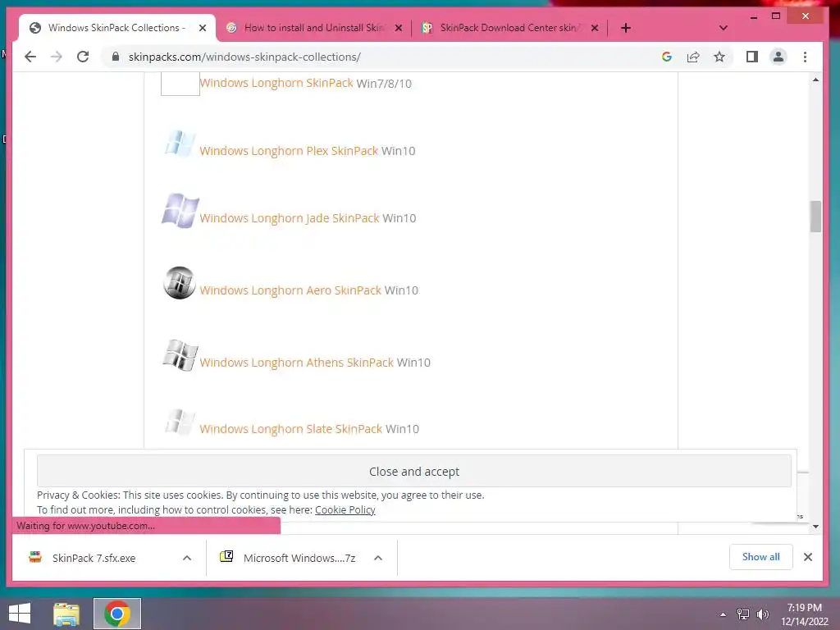The image size is (840, 630).
Task: Close the SkinPack Download Center tab
Action: (x=595, y=28)
